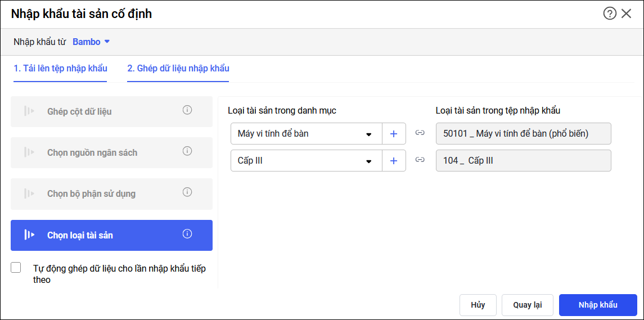
Task: Click the Quay lại button
Action: 527,305
